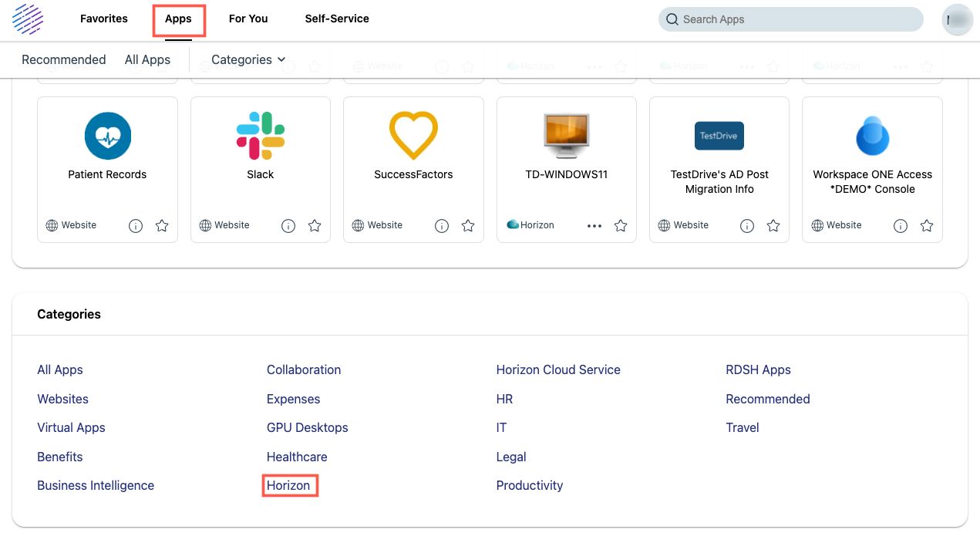Expand the Categories dropdown
Image resolution: width=980 pixels, height=533 pixels.
pos(248,59)
